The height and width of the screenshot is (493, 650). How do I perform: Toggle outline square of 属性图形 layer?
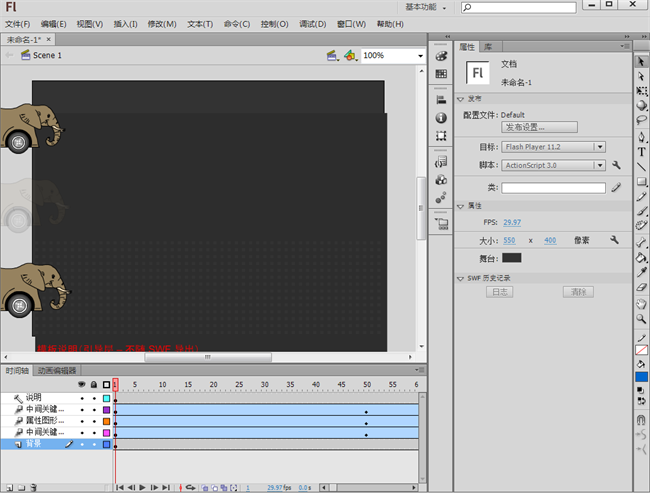coord(106,421)
